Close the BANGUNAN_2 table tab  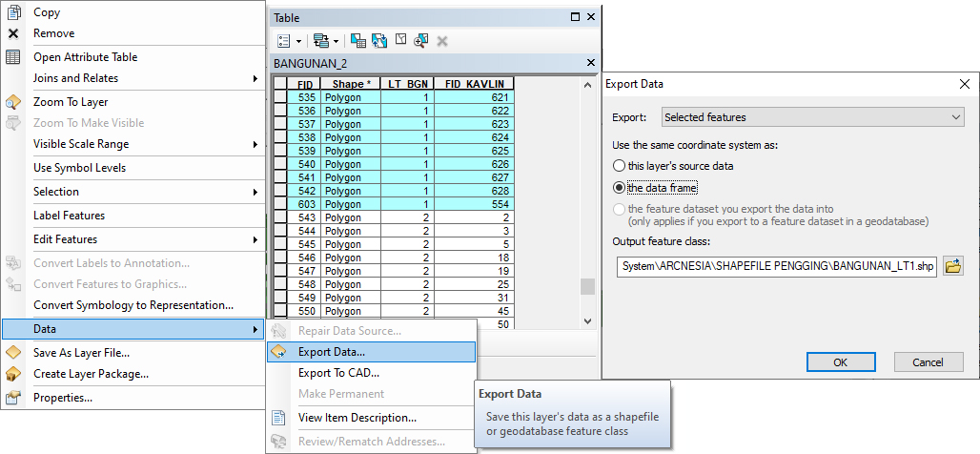591,63
